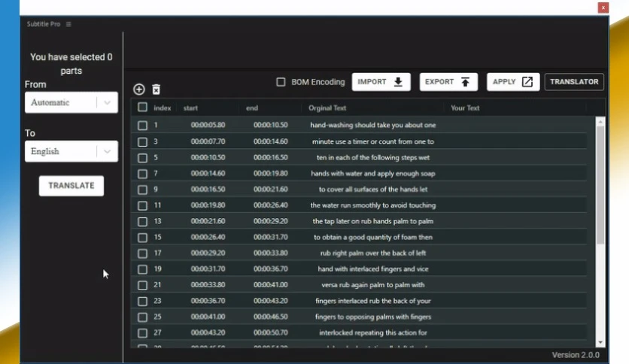This screenshot has height=364, width=629.
Task: Check the box for subtitle row 3
Action: [142, 142]
